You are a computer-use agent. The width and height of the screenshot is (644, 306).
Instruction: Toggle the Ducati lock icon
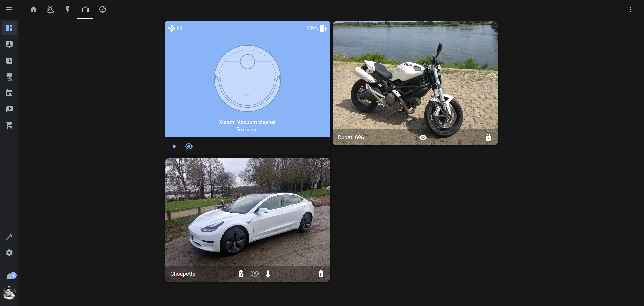488,137
